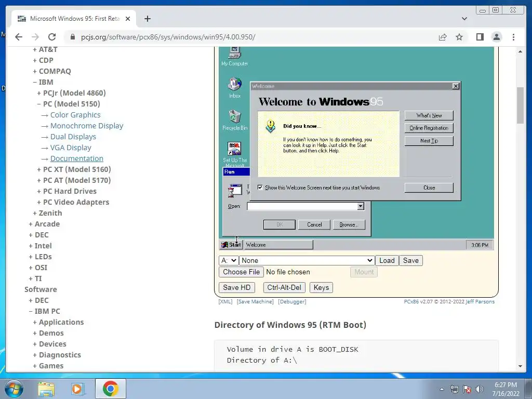Click the Save diskette button
Viewport: 532px width, 399px height.
(410, 261)
